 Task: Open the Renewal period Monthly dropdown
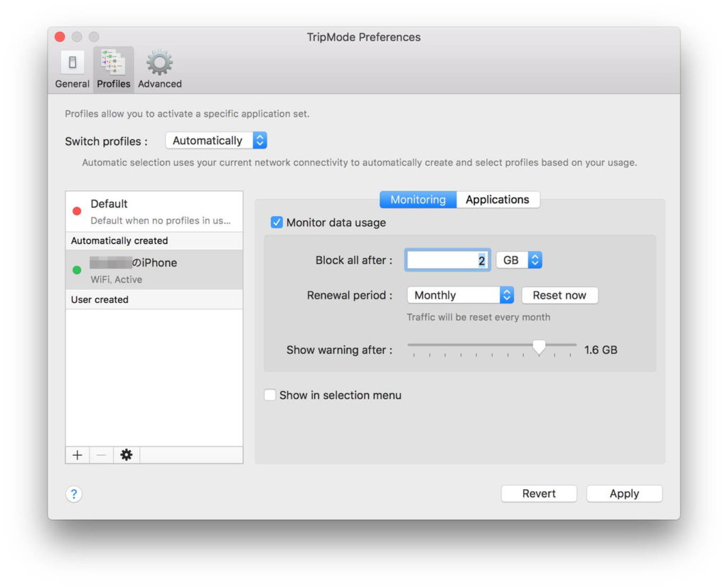[460, 295]
